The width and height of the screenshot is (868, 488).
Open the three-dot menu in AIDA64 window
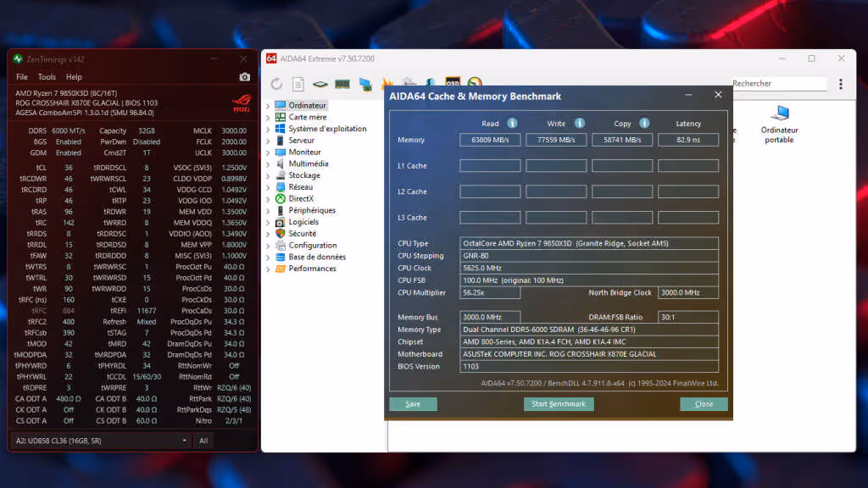tap(840, 84)
